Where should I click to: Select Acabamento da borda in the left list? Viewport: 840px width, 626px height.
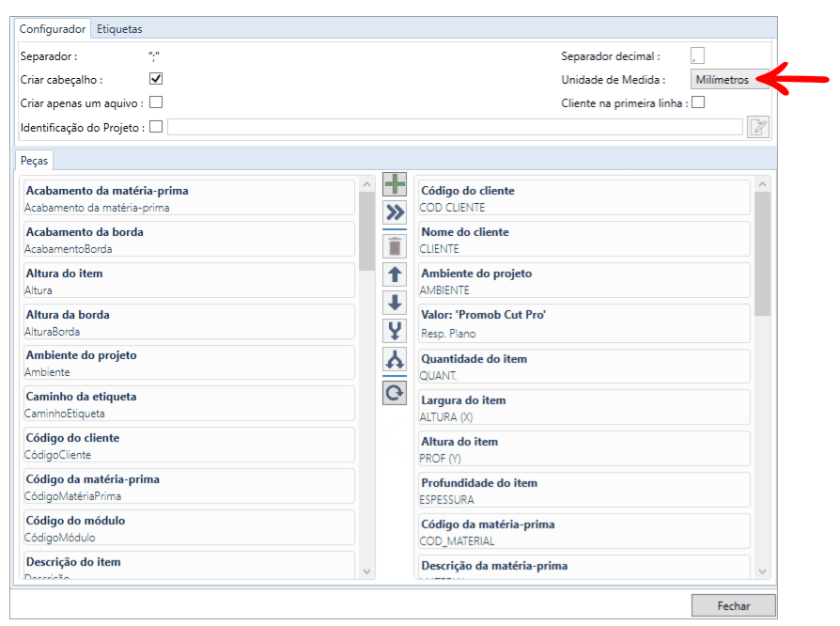click(189, 240)
